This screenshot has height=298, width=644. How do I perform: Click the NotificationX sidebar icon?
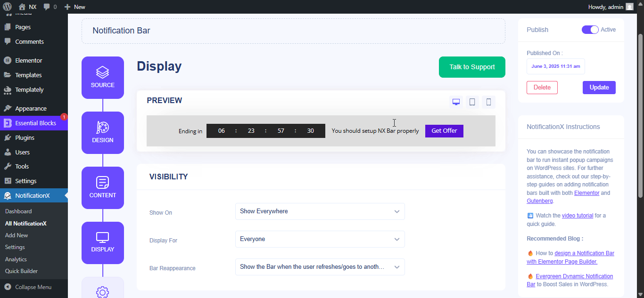tap(8, 195)
